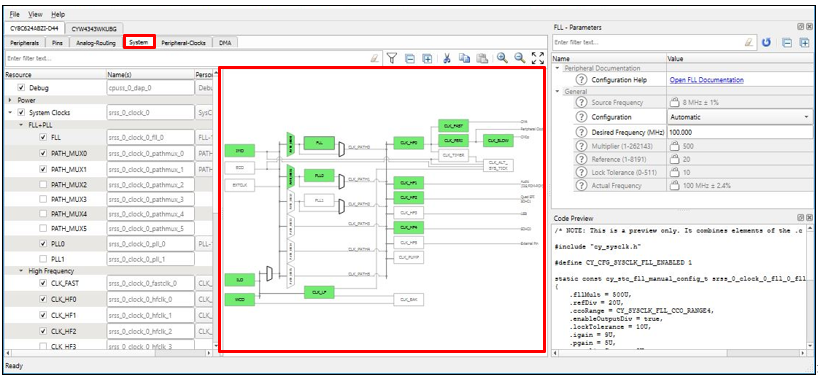818x377 pixels.
Task: Click the paste clipboard icon
Action: pos(483,58)
